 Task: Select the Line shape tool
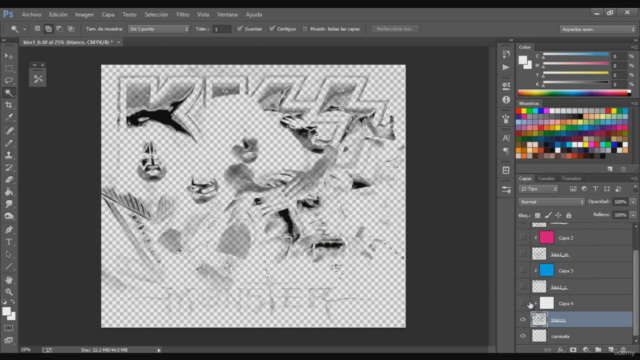[9, 267]
